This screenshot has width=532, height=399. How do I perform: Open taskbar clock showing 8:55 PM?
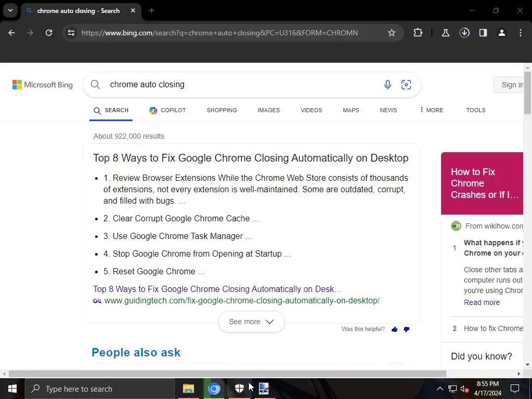[x=487, y=389]
